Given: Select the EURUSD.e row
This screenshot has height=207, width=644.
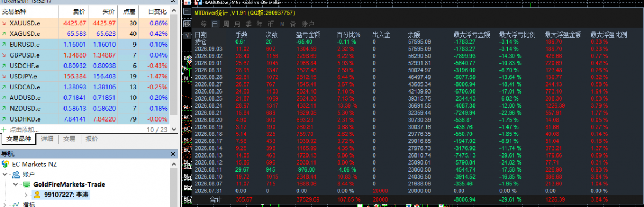Looking at the screenshot, I should 84,44.
